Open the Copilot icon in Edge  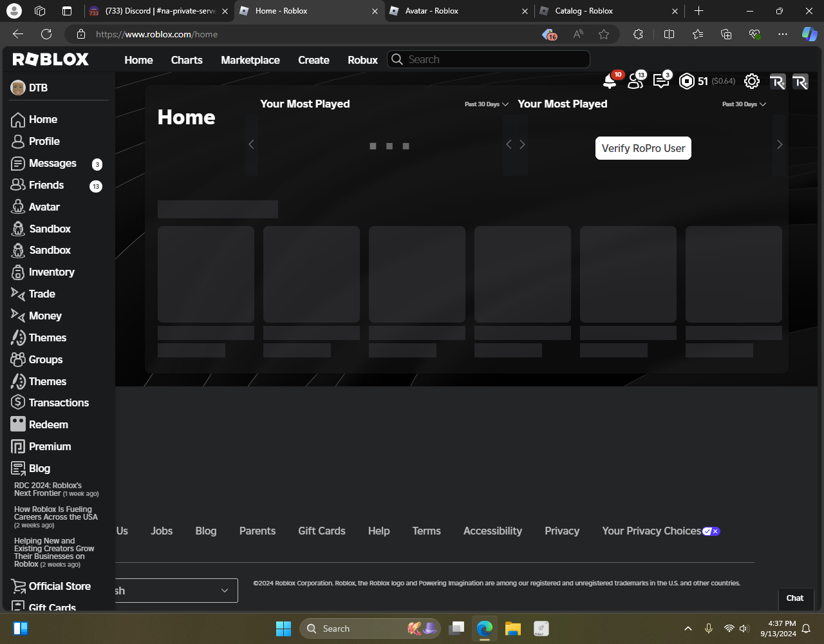click(809, 34)
